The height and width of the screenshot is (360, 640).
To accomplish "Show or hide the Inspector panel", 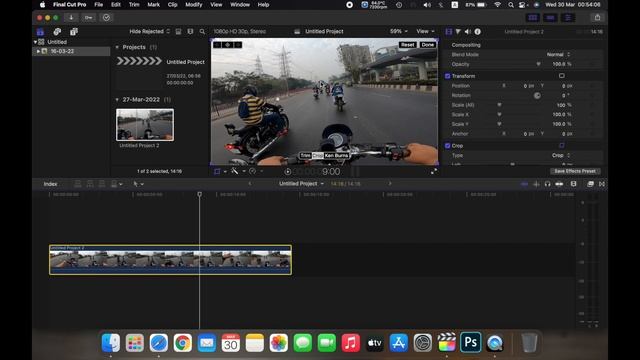I will (x=568, y=18).
